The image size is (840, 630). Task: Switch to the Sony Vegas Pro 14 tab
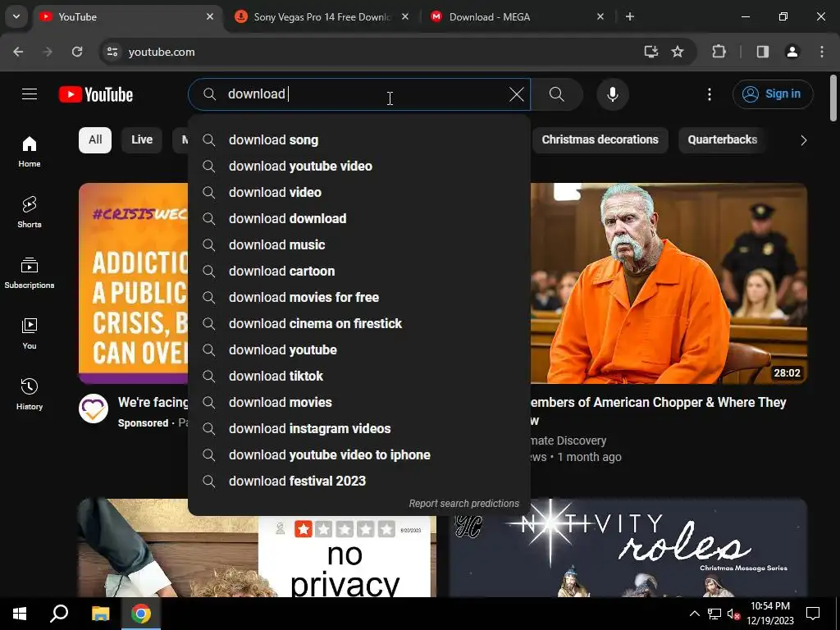322,16
